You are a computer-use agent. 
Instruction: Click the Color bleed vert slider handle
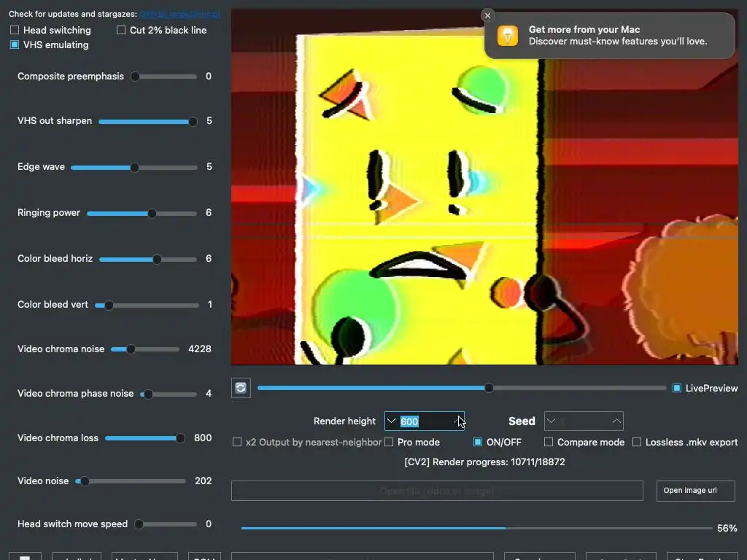109,306
